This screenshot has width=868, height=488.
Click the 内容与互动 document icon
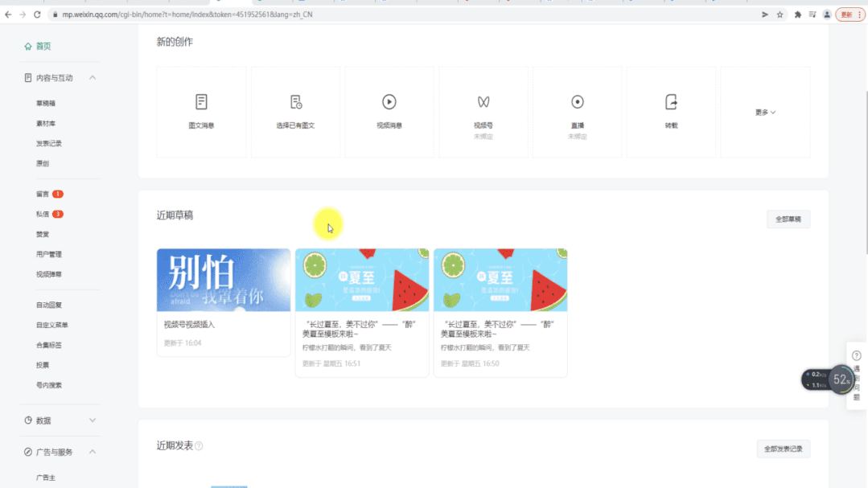coord(27,78)
